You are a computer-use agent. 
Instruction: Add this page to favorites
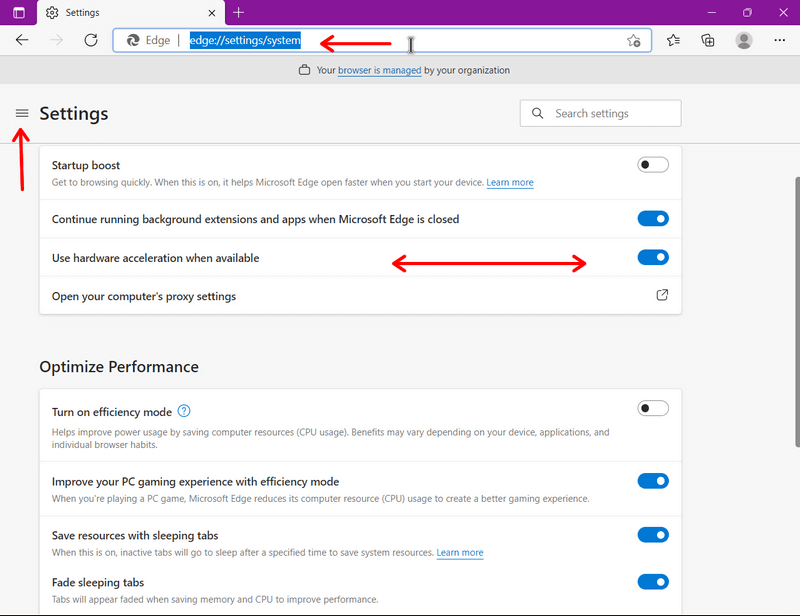634,40
